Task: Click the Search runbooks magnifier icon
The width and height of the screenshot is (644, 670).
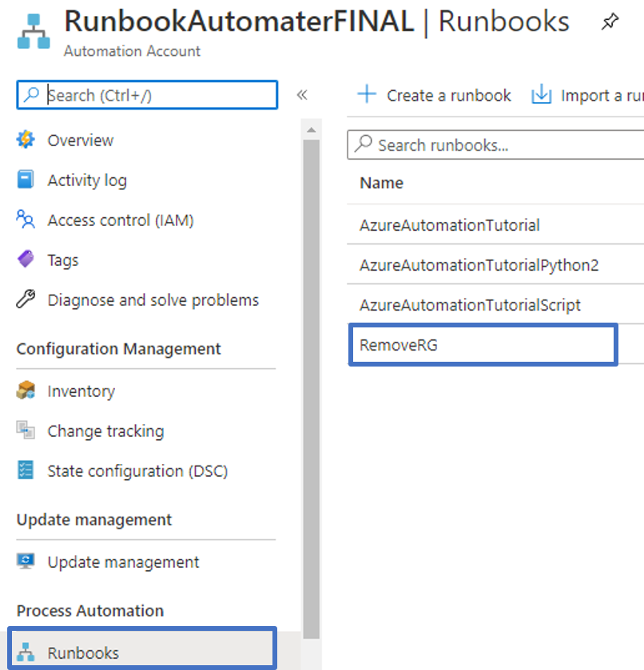Action: (x=364, y=144)
